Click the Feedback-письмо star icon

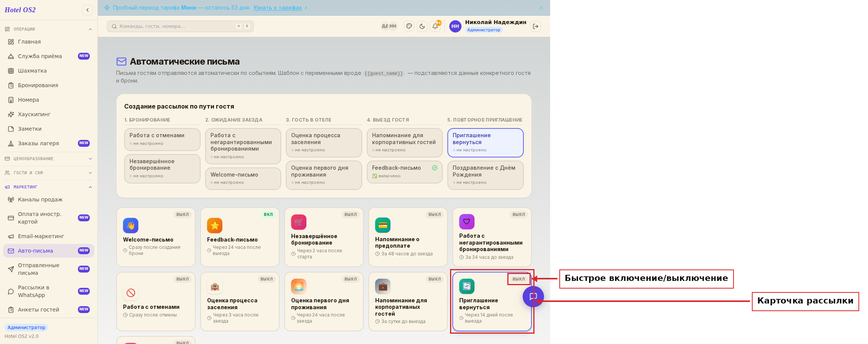pyautogui.click(x=215, y=226)
